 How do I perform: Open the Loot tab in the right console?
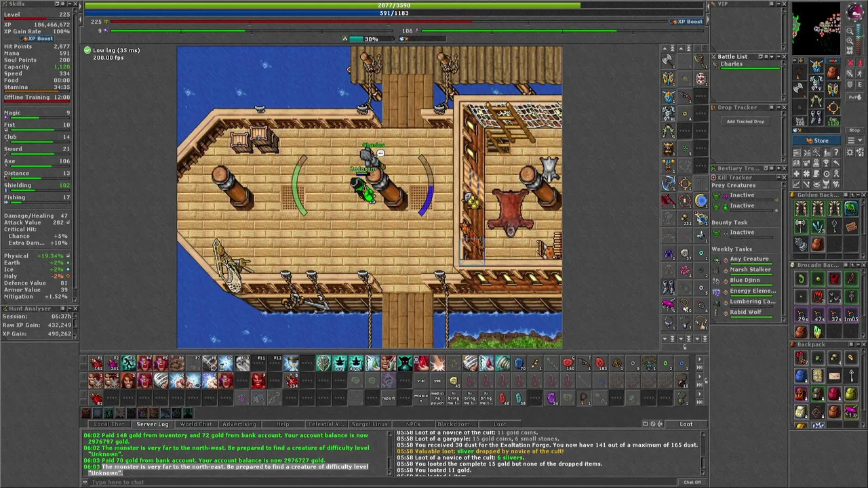[686, 424]
